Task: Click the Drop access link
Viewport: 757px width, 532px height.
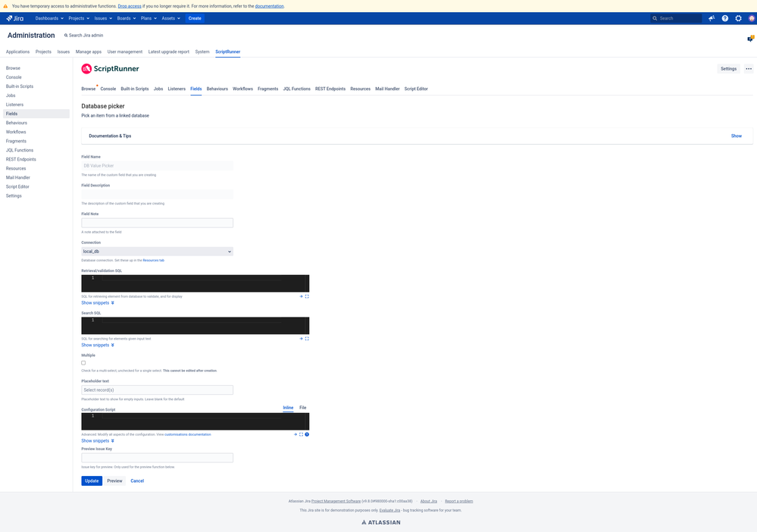Action: click(130, 6)
